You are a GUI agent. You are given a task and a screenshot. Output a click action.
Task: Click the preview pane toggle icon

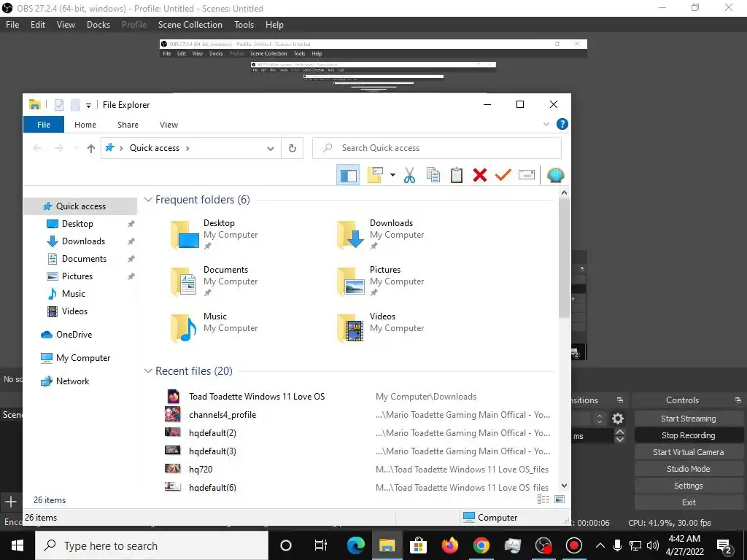[348, 175]
